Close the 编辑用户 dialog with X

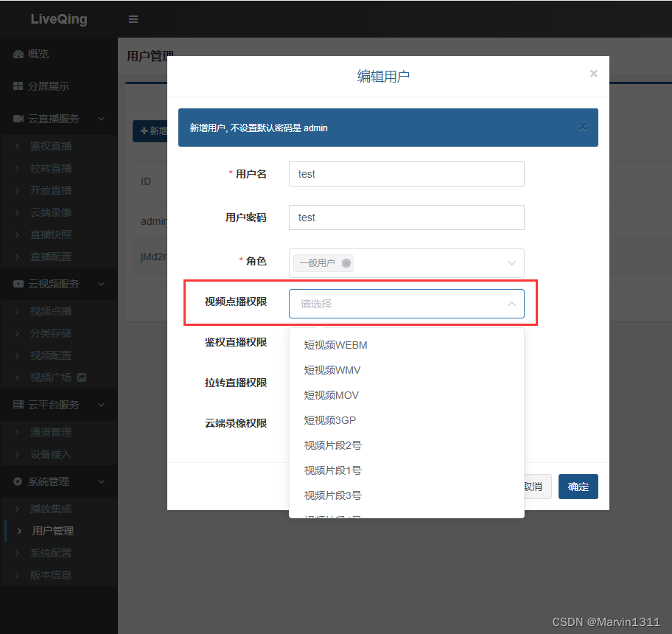pyautogui.click(x=594, y=73)
